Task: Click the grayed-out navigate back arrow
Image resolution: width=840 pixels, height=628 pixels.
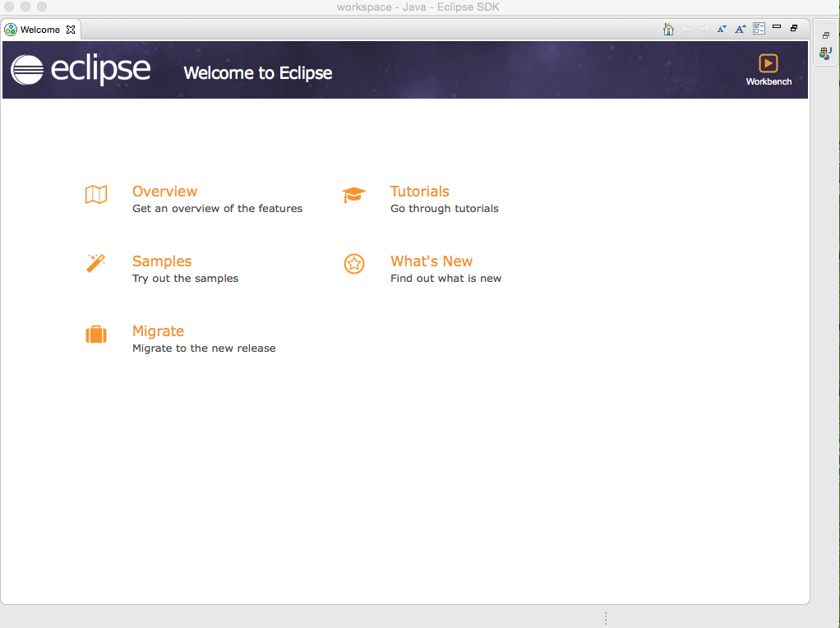Action: coord(686,29)
